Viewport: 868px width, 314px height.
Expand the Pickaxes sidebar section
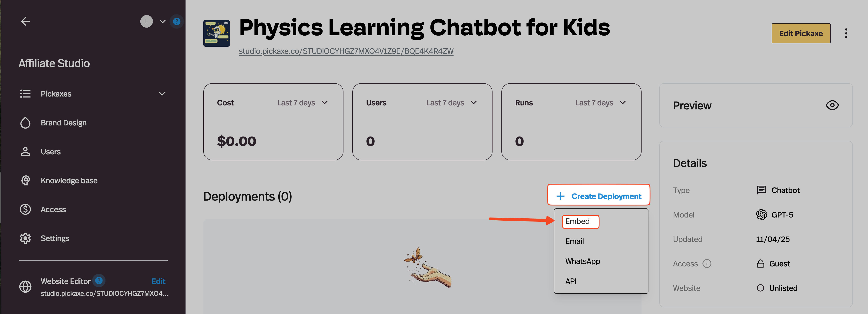[162, 94]
